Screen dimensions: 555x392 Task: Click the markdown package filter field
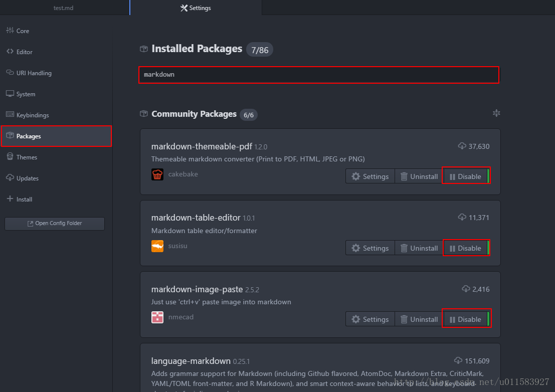(x=318, y=75)
